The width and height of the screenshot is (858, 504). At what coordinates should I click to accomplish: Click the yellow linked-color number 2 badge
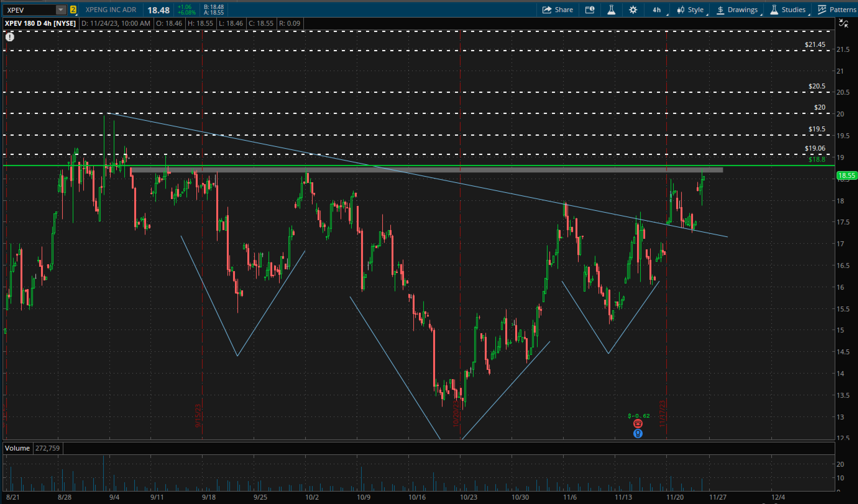click(73, 10)
